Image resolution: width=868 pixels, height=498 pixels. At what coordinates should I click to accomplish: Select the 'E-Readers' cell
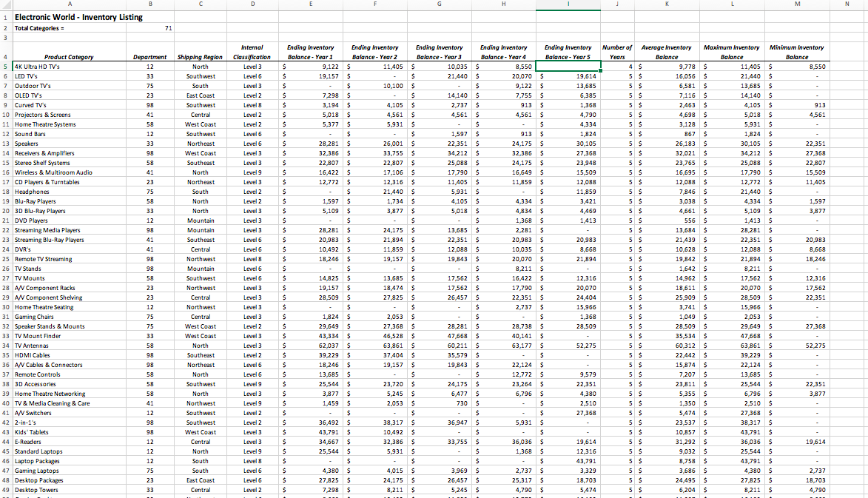(70, 442)
